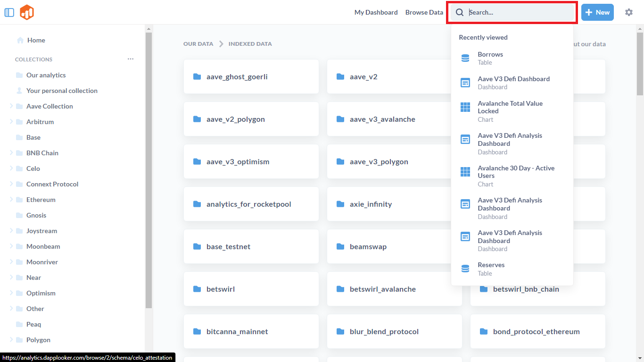Open My Dashboard in the top navigation
This screenshot has width=644, height=362.
point(376,12)
